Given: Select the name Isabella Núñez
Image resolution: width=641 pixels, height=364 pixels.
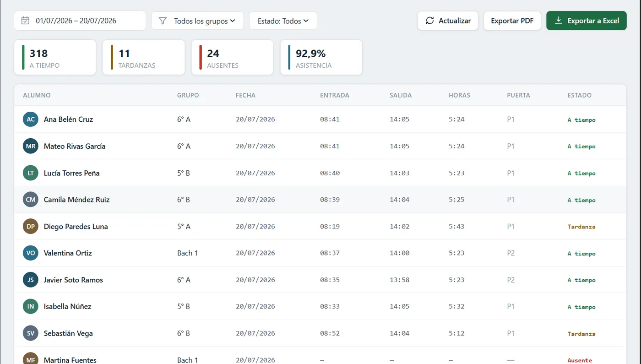Looking at the screenshot, I should pos(67,306).
